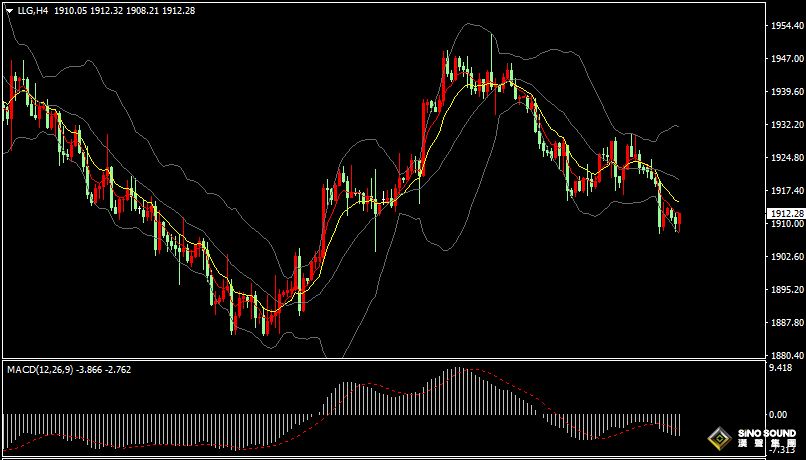This screenshot has height=460, width=806.
Task: Click the current price tag 1912.28
Action: coord(785,213)
